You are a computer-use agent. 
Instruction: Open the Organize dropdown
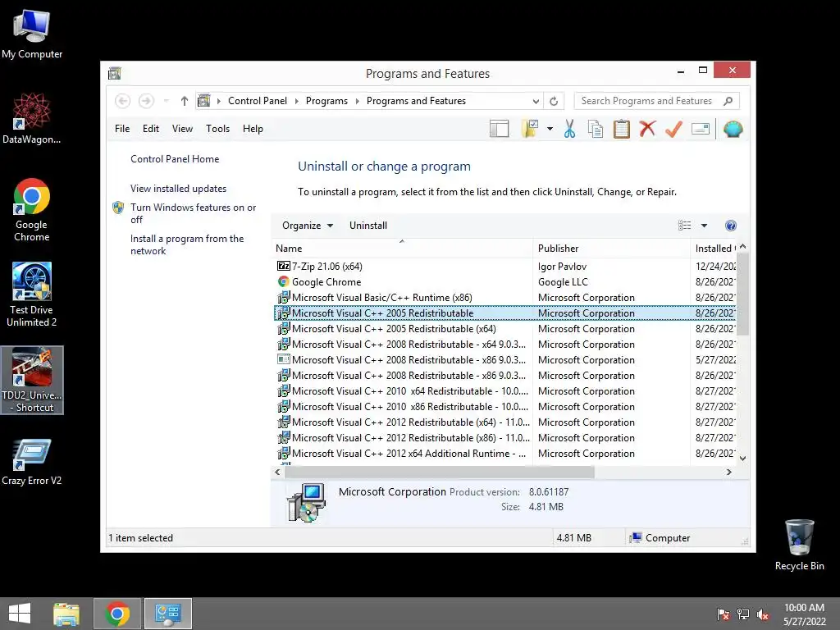pos(308,226)
